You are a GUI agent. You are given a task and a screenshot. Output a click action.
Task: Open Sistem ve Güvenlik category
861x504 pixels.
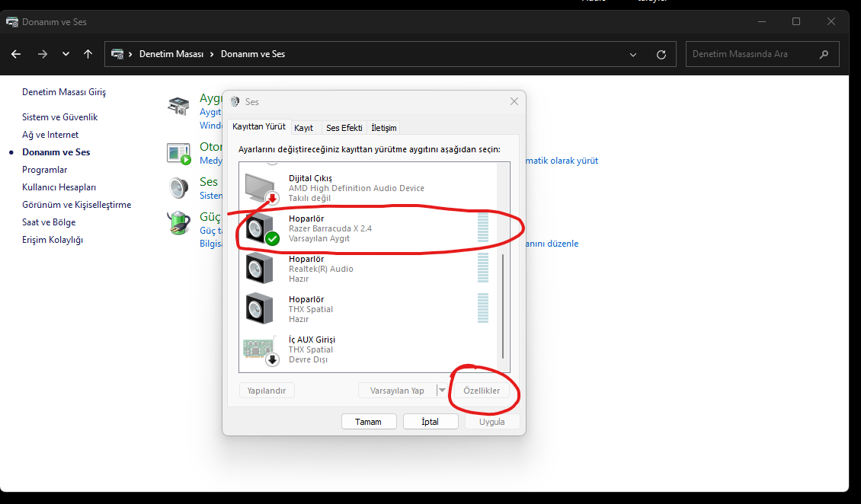60,116
